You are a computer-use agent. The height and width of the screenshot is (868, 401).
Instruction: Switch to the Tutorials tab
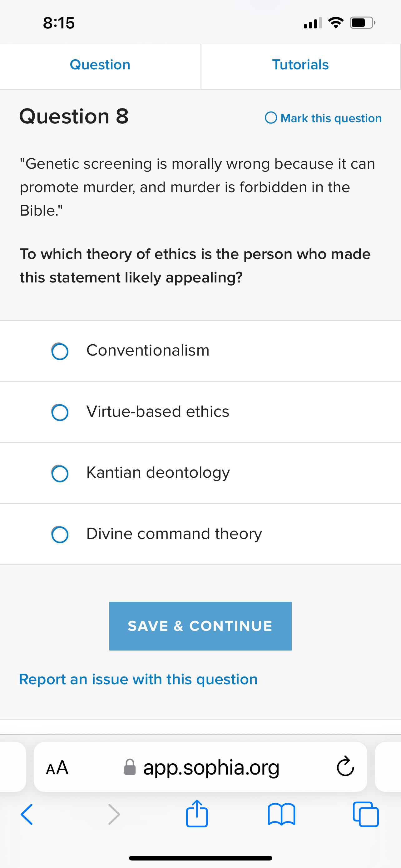[300, 65]
